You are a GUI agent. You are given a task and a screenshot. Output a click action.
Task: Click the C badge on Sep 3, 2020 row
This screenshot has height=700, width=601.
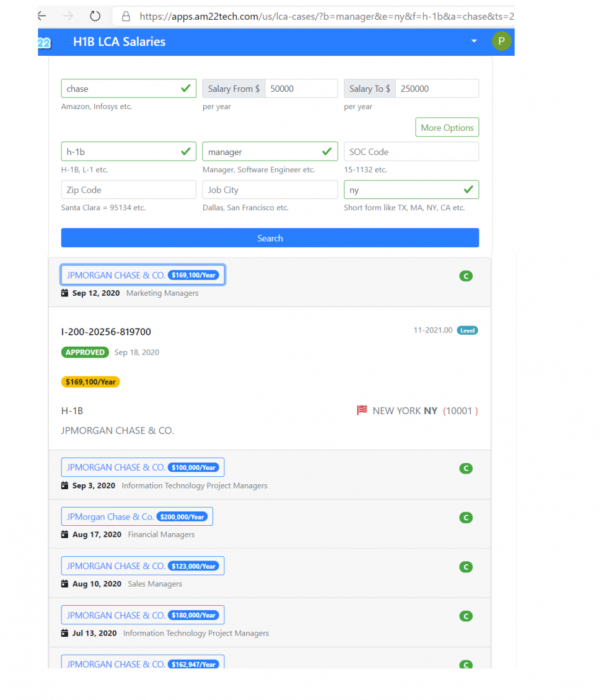pos(466,468)
